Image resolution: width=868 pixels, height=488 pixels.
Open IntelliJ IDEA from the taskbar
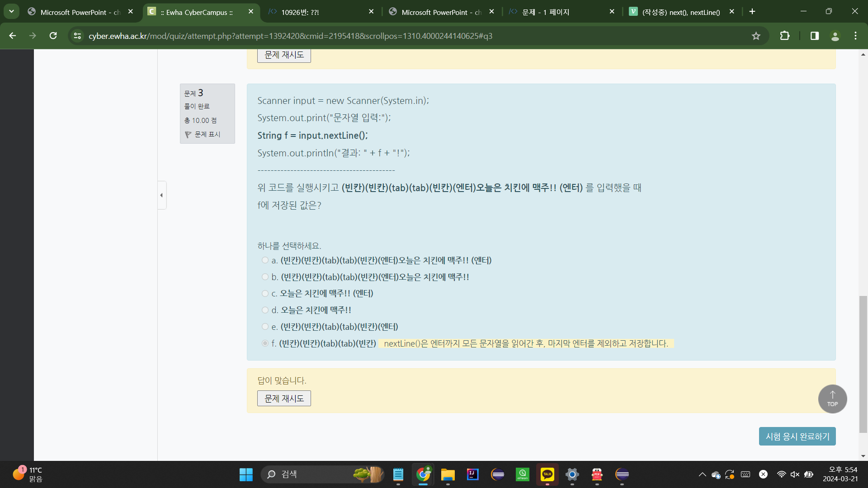[472, 474]
